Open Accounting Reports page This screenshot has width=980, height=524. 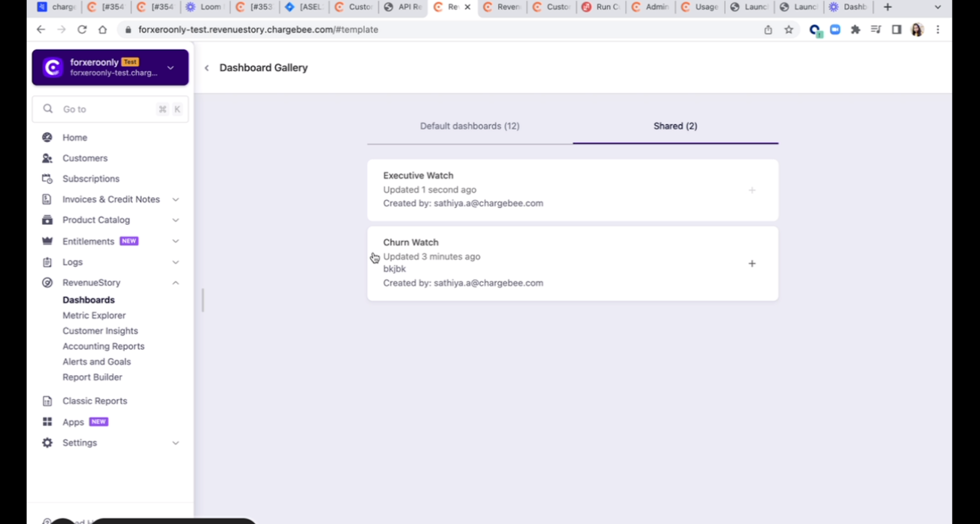click(x=104, y=346)
